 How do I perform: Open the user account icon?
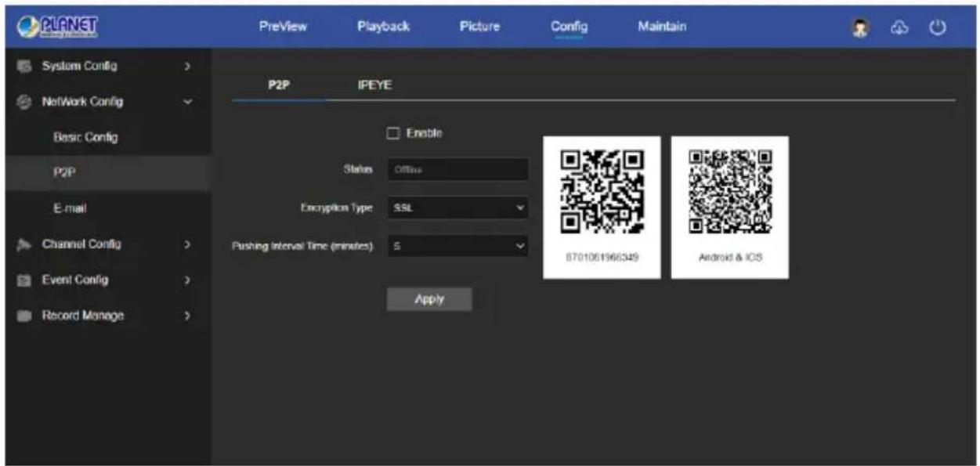(860, 27)
